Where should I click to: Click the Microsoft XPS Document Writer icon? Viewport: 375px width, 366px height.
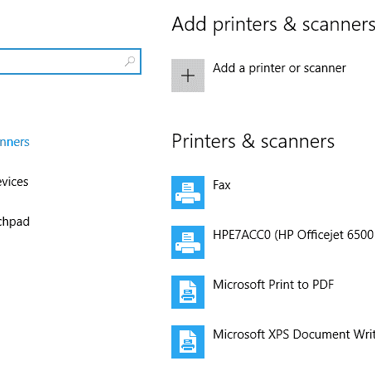[x=188, y=342]
